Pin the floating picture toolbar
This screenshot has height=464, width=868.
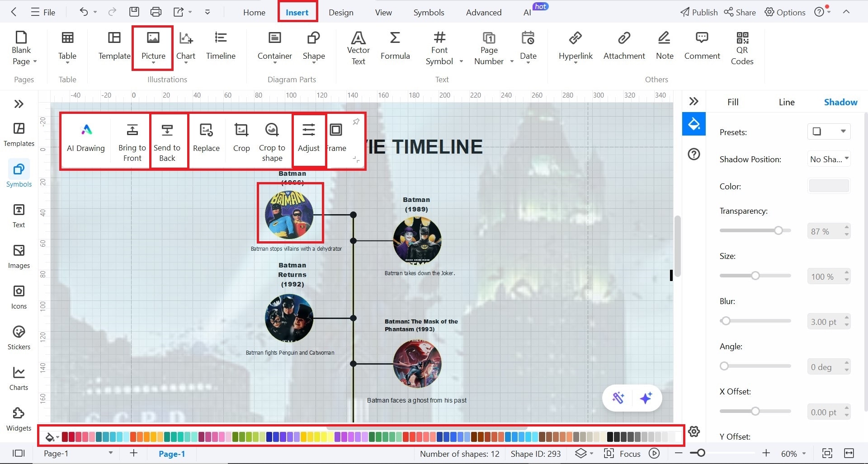coord(356,122)
